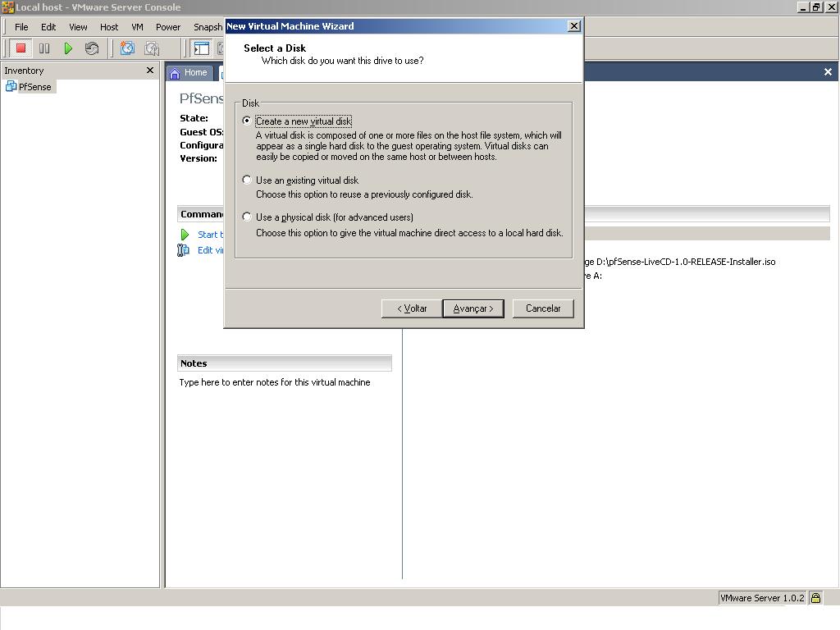Open the File menu
Viewport: 840px width, 630px height.
21,27
